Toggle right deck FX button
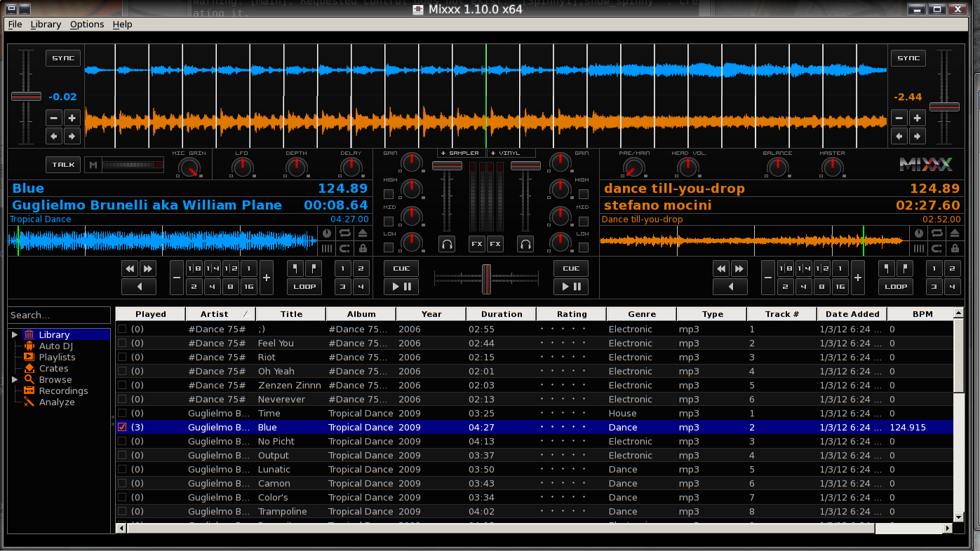Viewport: 980px width, 551px height. (x=495, y=244)
